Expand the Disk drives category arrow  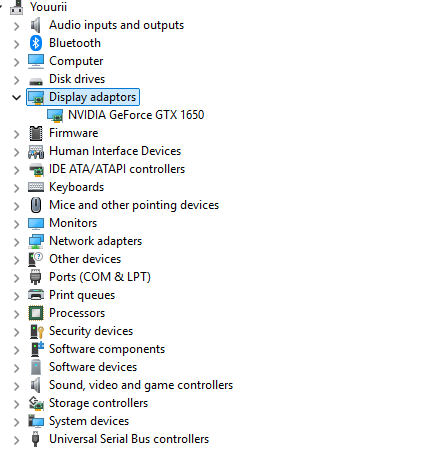click(x=16, y=80)
